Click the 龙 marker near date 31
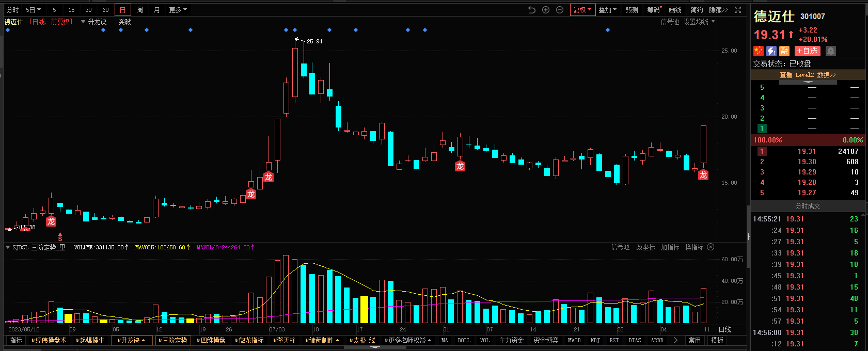This screenshot has width=868, height=351. click(460, 166)
